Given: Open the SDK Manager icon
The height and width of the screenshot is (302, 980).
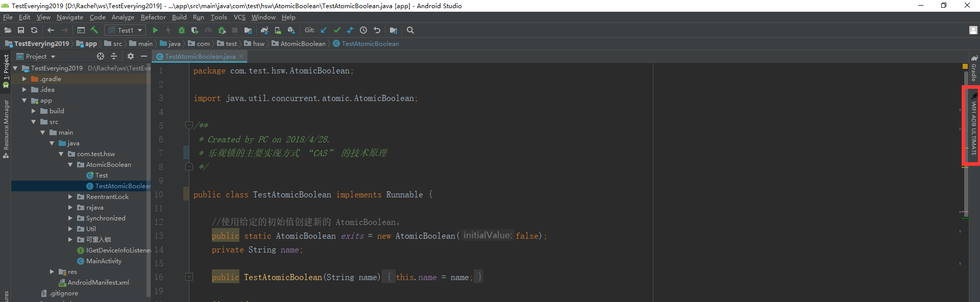Looking at the screenshot, I should [x=291, y=31].
